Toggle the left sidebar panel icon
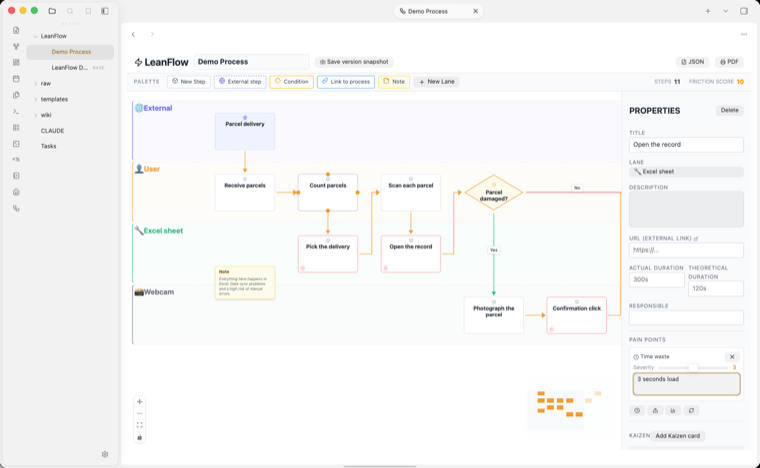760x468 pixels. 105,11
